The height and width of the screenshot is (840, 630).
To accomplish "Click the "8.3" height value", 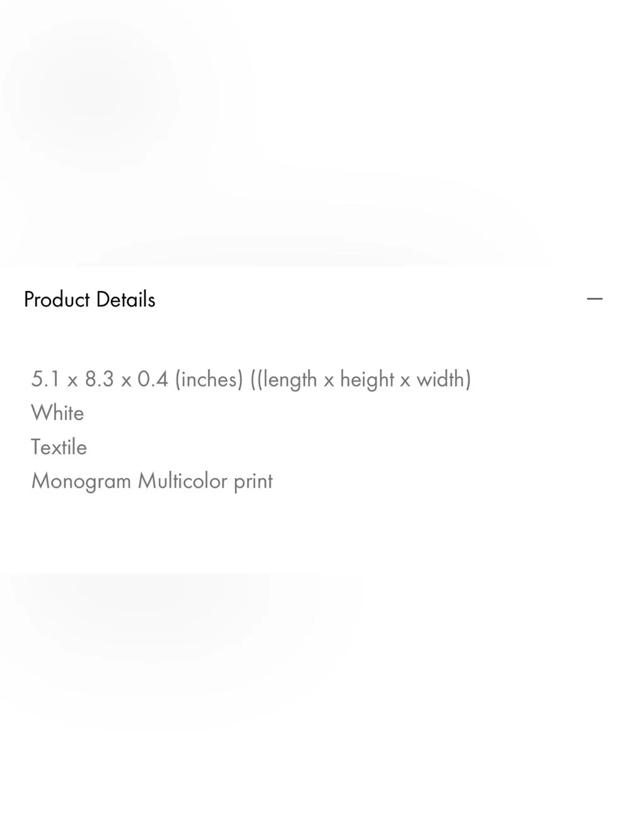I will [x=100, y=379].
